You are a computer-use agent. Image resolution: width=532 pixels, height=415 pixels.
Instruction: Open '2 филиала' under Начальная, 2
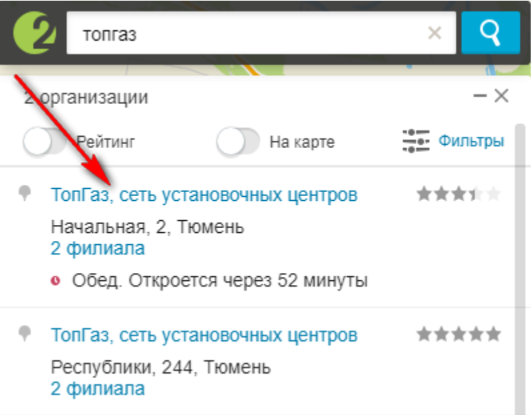(x=98, y=248)
